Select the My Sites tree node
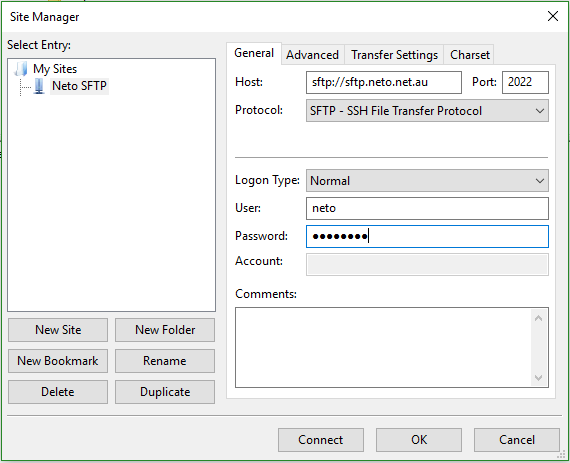 pyautogui.click(x=55, y=69)
